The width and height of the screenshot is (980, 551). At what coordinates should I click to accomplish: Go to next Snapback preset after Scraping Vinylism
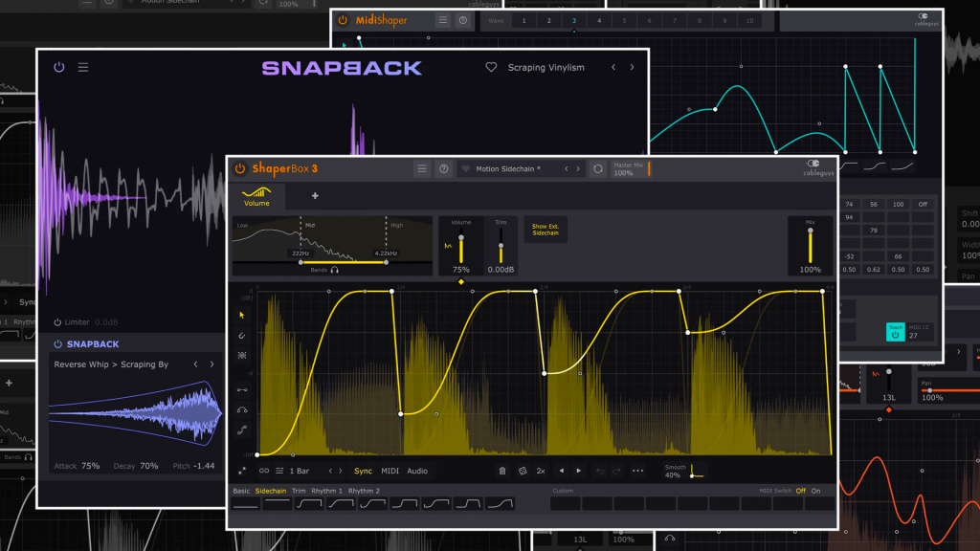pos(632,68)
